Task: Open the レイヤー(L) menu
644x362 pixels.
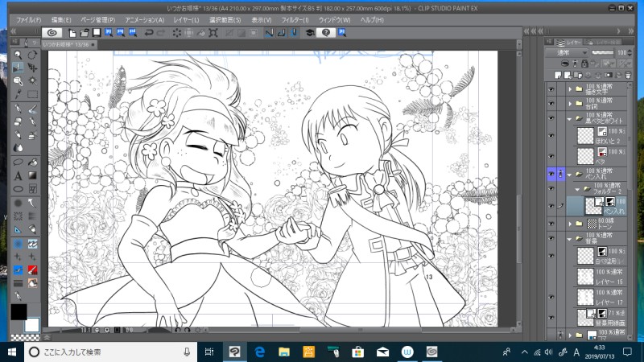Action: [186, 19]
